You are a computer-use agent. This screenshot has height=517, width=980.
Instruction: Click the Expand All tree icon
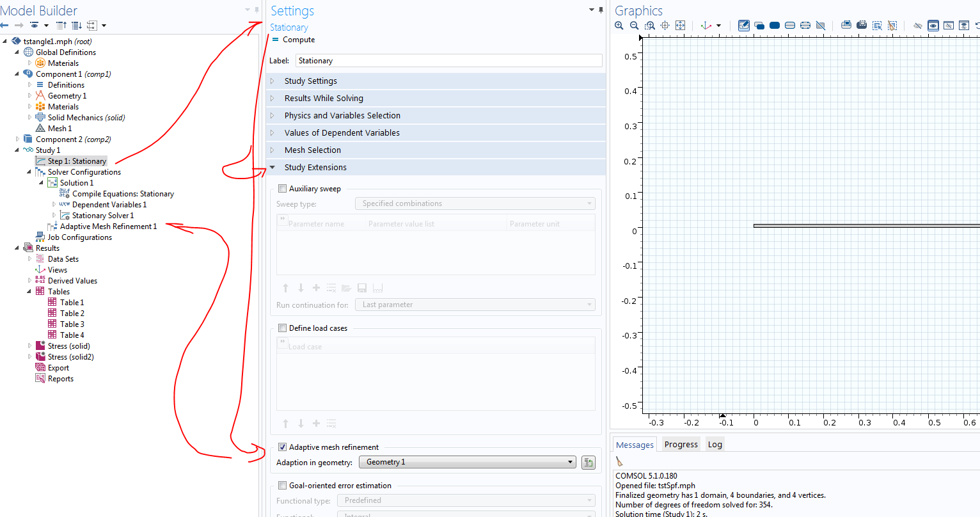pos(76,26)
